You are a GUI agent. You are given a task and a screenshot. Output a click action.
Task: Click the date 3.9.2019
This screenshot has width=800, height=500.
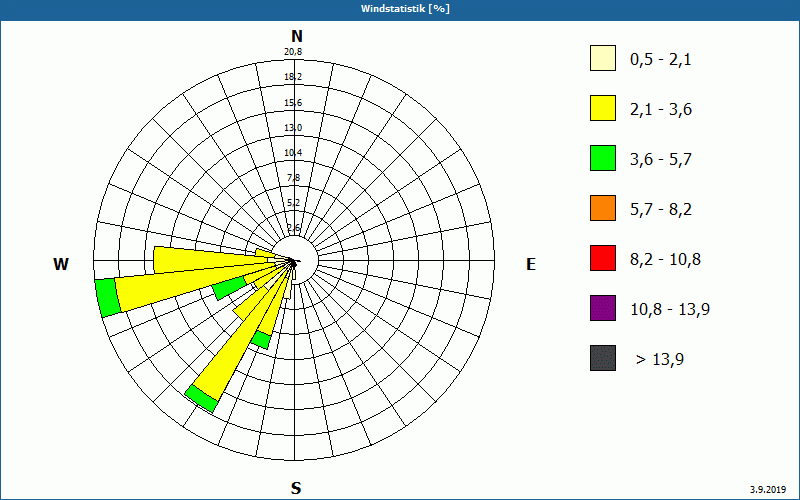click(x=768, y=490)
